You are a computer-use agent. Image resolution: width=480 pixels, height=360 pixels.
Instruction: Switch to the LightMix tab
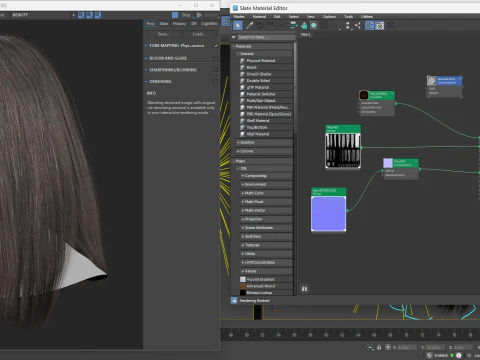pyautogui.click(x=209, y=24)
